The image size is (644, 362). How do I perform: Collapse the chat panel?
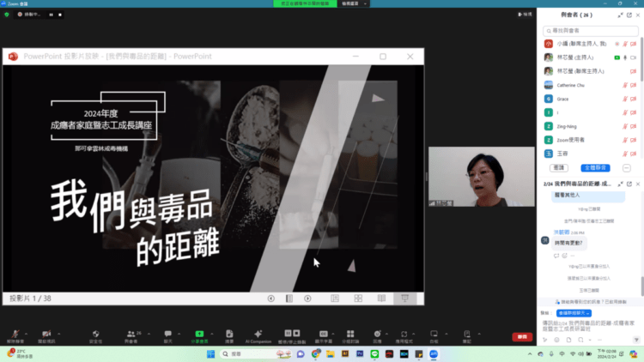coord(620,184)
